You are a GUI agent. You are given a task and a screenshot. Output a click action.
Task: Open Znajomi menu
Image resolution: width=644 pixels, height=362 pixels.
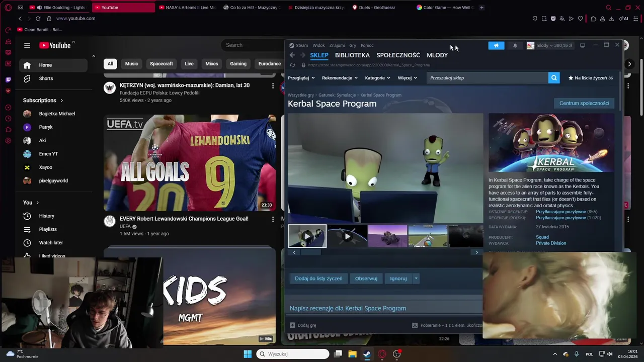pos(337,45)
